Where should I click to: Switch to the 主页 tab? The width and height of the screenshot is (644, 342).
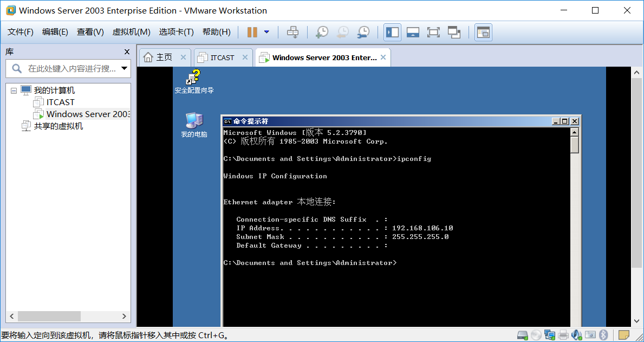164,57
